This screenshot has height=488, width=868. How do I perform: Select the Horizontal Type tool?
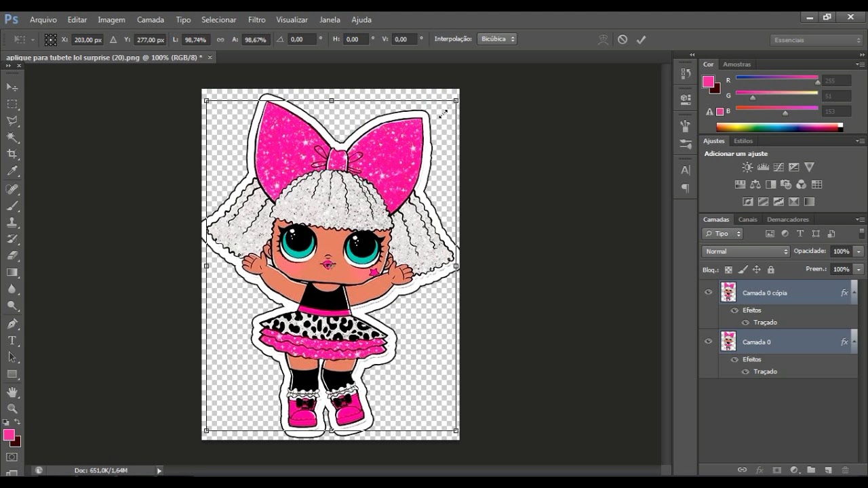[12, 340]
